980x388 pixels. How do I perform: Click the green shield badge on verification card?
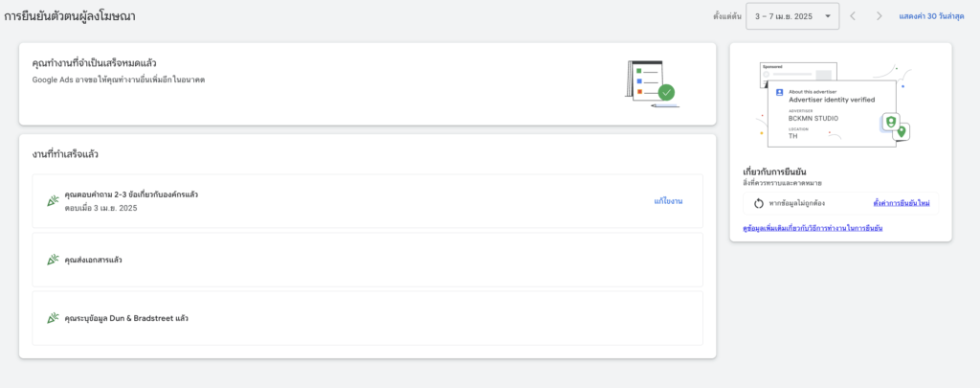(x=890, y=122)
